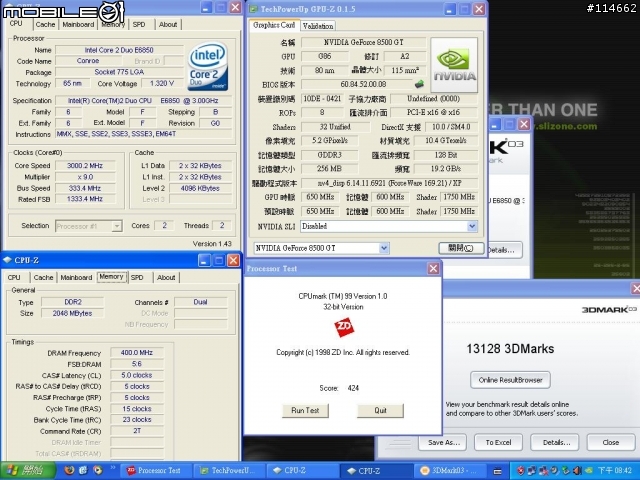The height and width of the screenshot is (480, 640).
Task: Click the DRAM Frequency value 400.0 MHz
Action: pyautogui.click(x=137, y=353)
